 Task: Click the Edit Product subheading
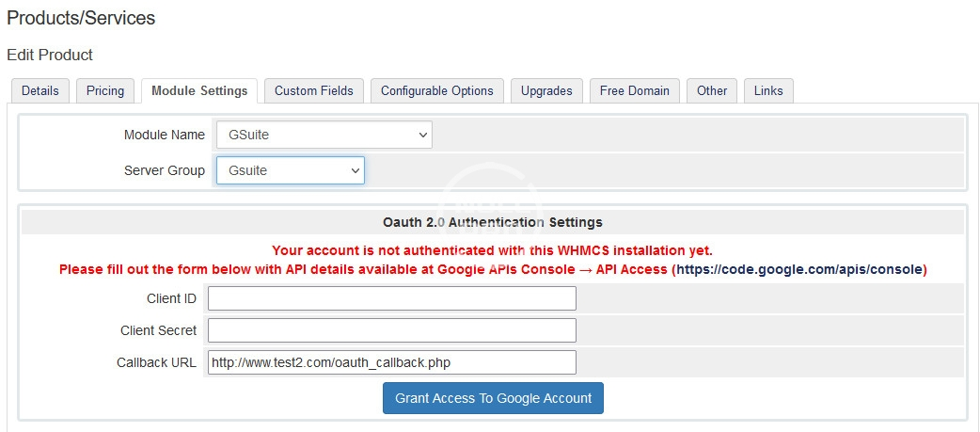pyautogui.click(x=50, y=55)
